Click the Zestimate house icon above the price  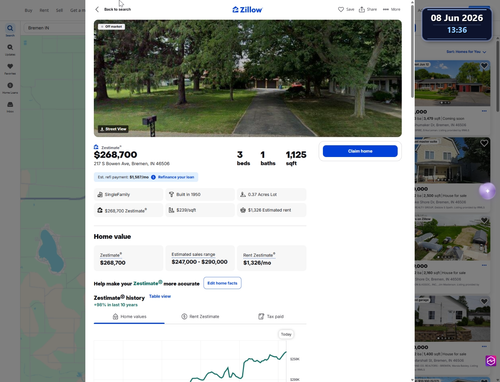coord(96,147)
